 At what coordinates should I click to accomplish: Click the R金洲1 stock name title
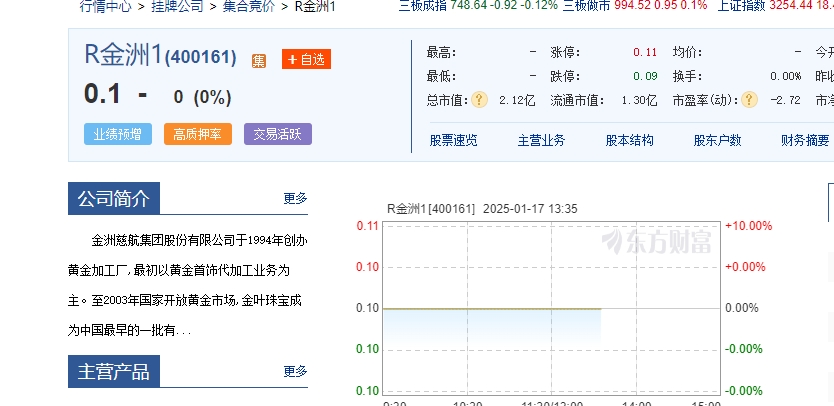tap(123, 55)
